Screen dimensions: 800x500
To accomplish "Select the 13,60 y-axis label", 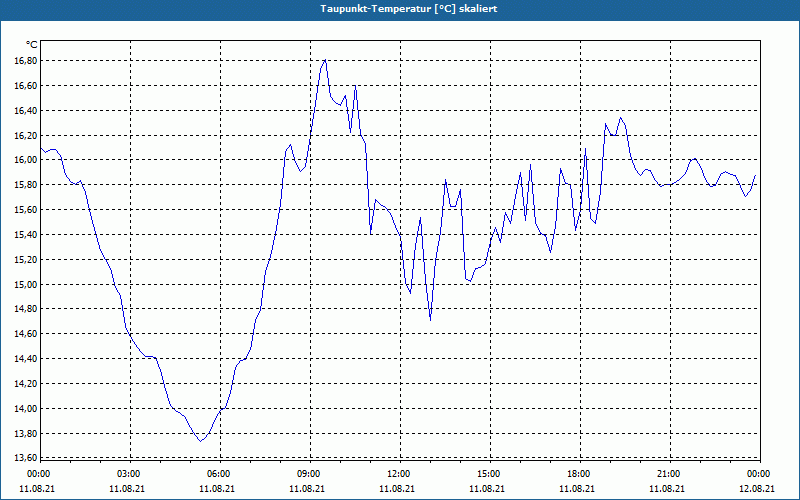I will (x=26, y=458).
